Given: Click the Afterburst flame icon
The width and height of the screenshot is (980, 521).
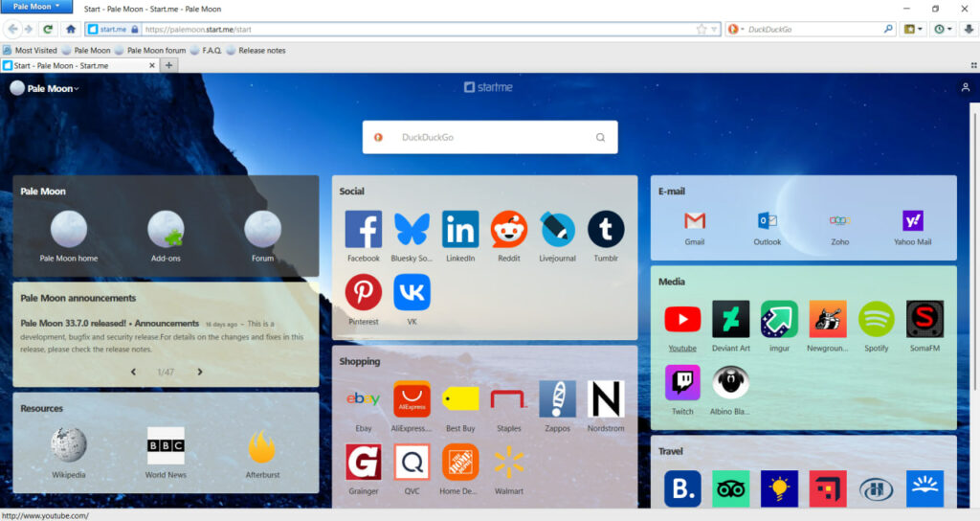Looking at the screenshot, I should (x=262, y=445).
